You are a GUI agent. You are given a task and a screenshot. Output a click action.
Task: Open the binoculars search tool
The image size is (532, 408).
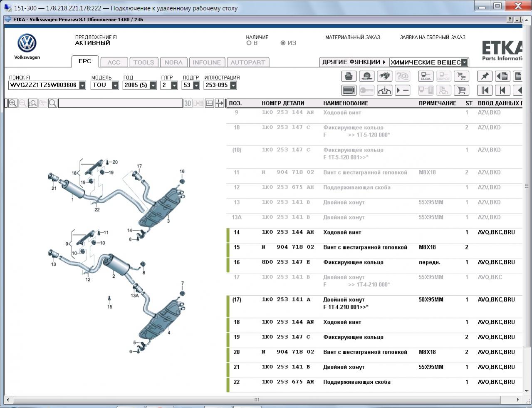(384, 76)
